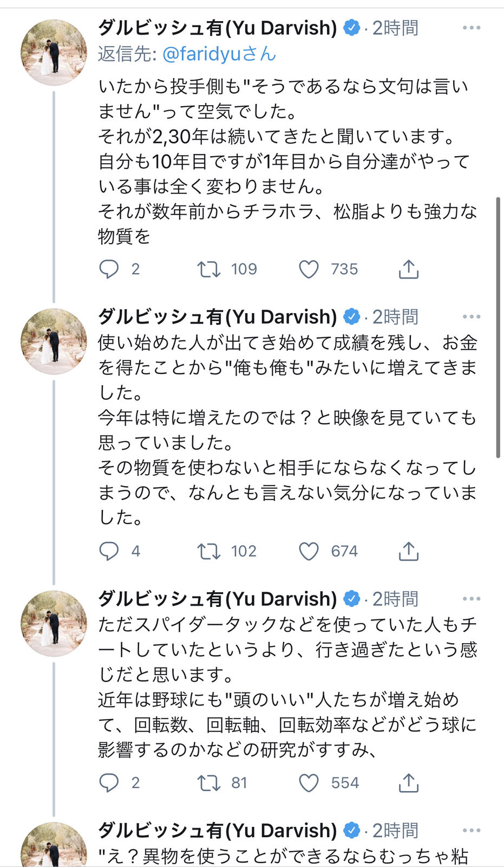Reply to the tweet with 674 likes
504x867 pixels.
tap(109, 551)
